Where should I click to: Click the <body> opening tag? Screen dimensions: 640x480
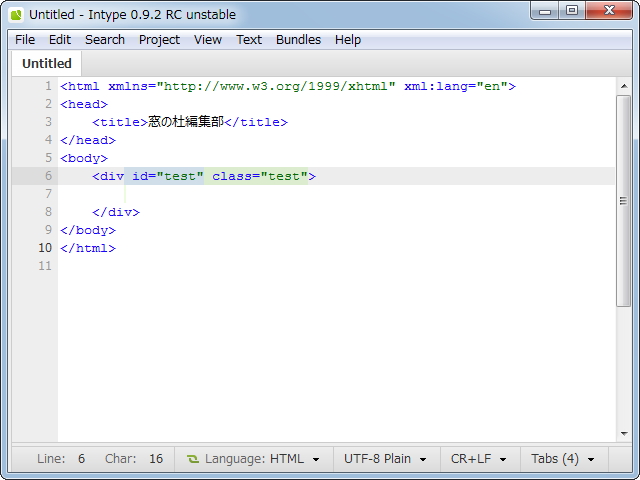pos(84,158)
